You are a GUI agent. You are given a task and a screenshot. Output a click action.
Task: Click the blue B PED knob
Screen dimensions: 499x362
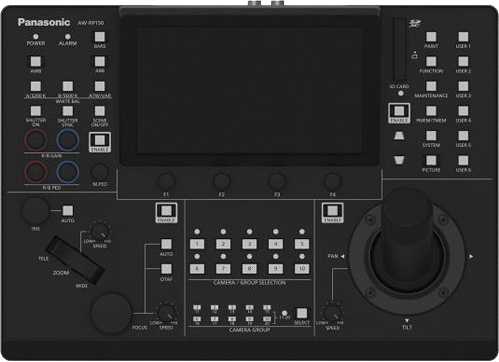(68, 172)
